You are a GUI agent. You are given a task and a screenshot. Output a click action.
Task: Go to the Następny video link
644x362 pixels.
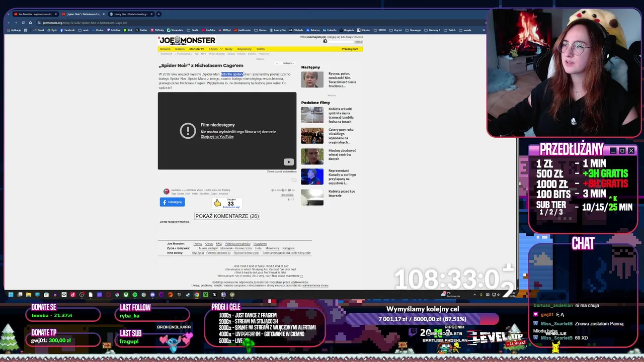point(287,63)
